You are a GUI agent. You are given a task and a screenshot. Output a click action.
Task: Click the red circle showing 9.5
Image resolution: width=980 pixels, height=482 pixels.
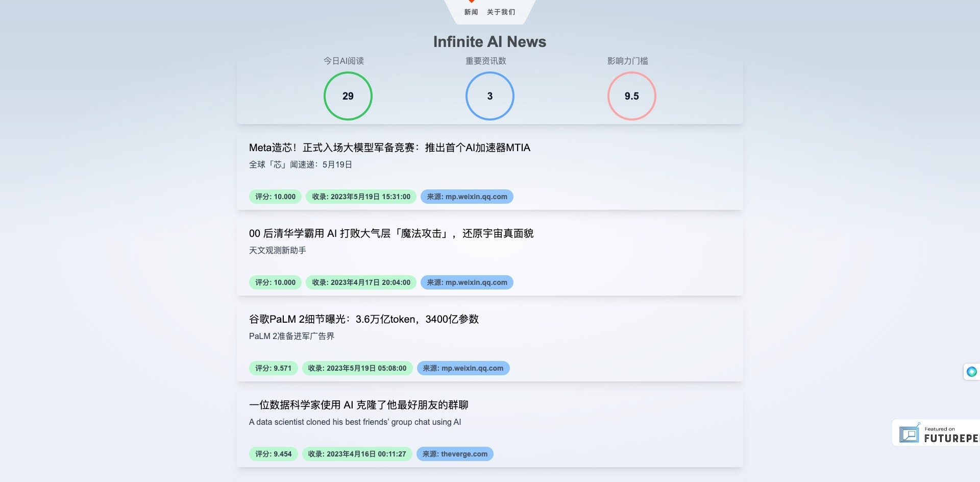tap(632, 96)
